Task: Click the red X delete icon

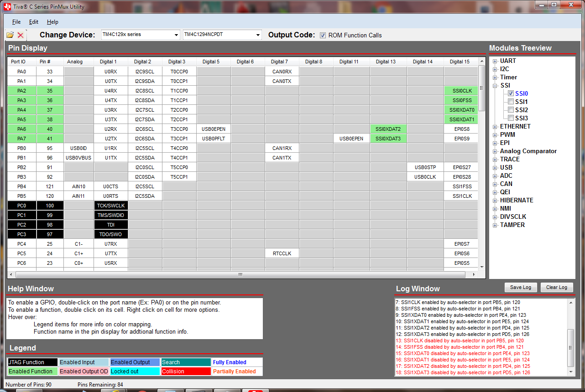Action: 21,35
